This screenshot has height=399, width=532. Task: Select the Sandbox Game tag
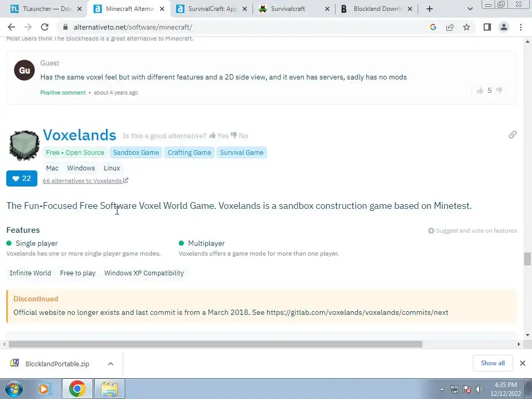(136, 153)
